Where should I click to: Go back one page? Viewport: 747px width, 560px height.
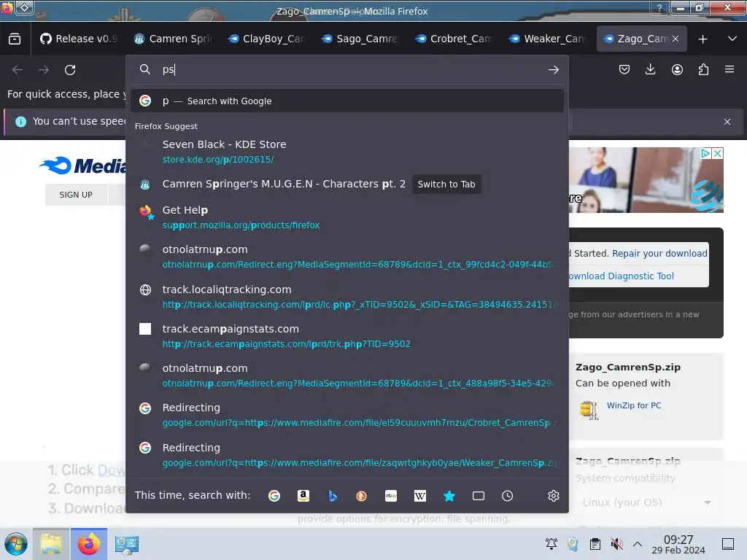18,70
